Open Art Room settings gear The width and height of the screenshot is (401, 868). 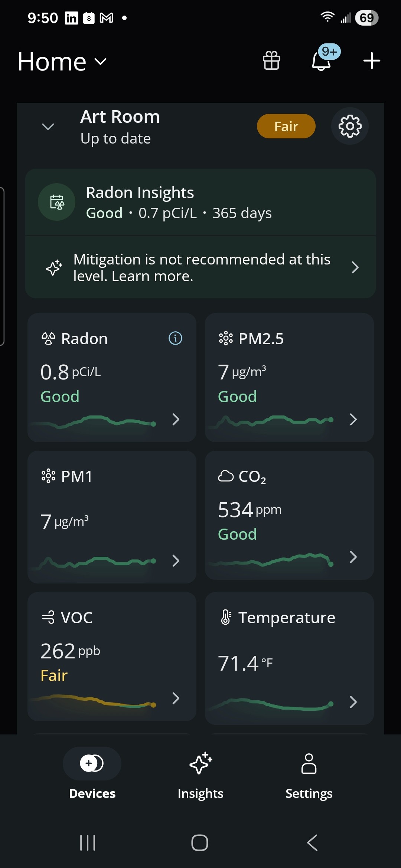[x=350, y=126]
